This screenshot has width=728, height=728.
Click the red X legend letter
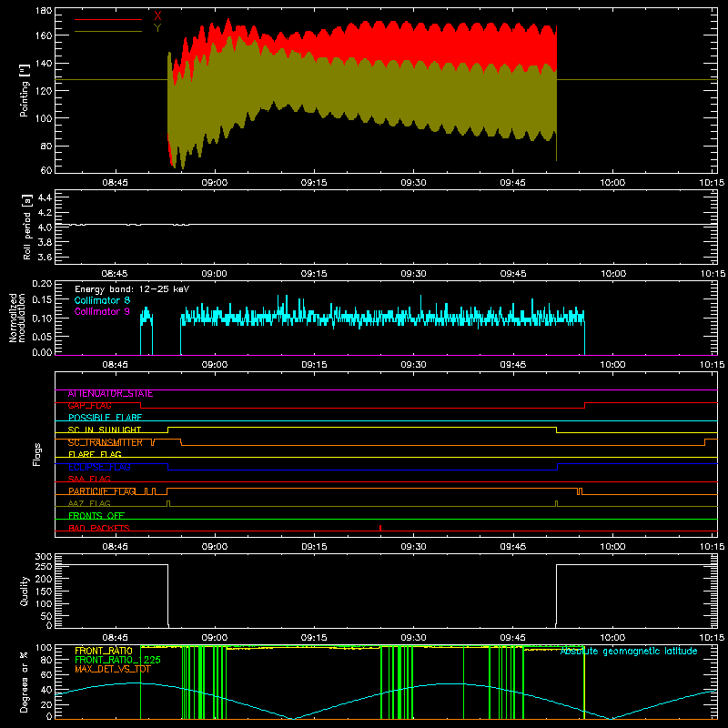[x=157, y=16]
